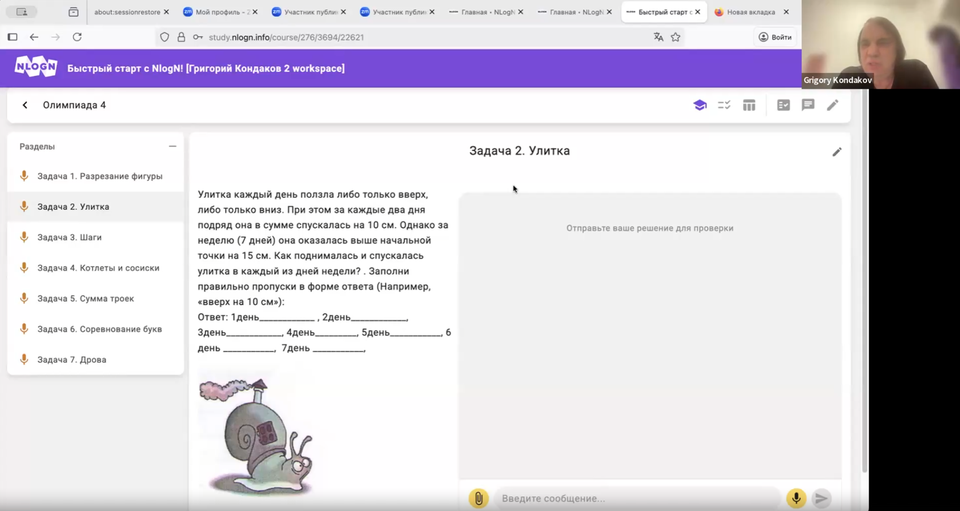
Task: Click the microphone icon next to Задача 5
Action: 24,299
